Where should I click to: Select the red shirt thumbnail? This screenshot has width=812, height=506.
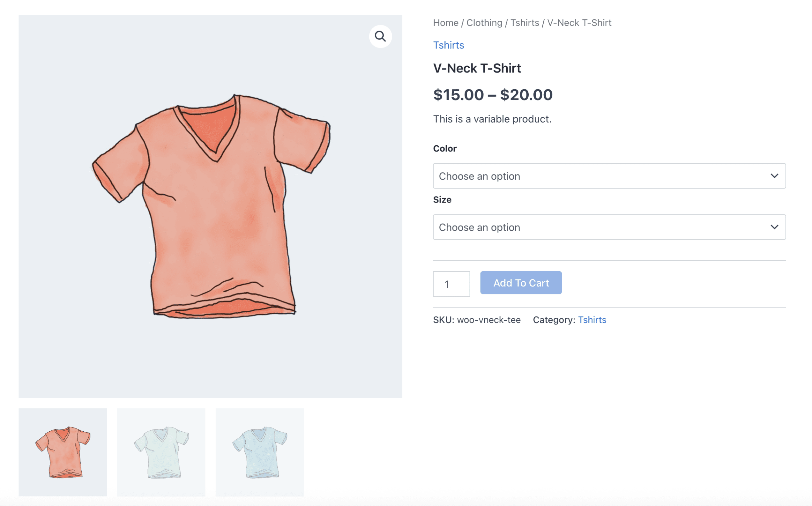coord(63,452)
